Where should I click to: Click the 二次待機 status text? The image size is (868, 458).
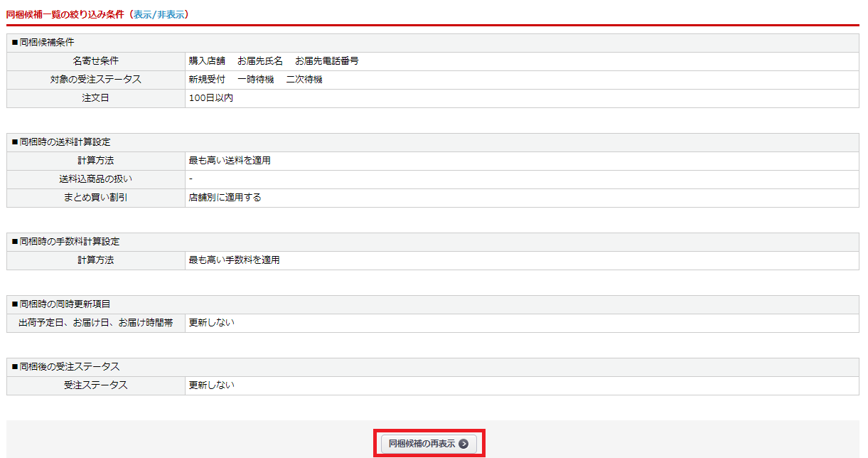[x=304, y=80]
